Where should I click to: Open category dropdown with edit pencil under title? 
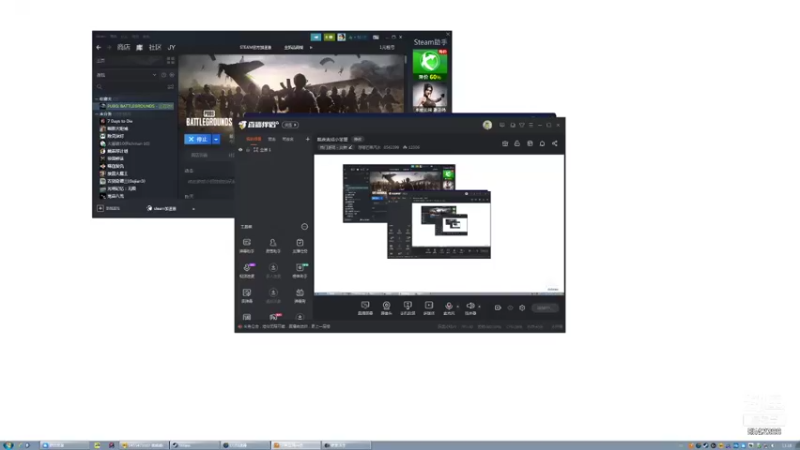(335, 147)
